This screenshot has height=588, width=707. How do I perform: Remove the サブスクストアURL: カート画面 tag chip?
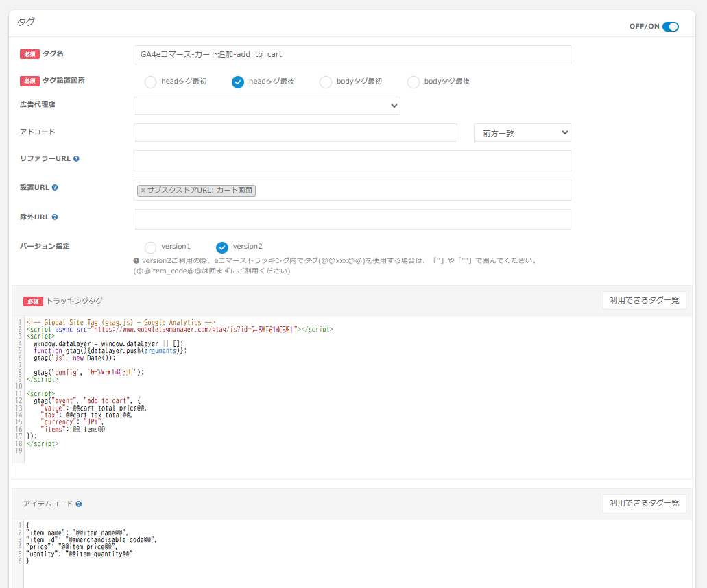(143, 191)
